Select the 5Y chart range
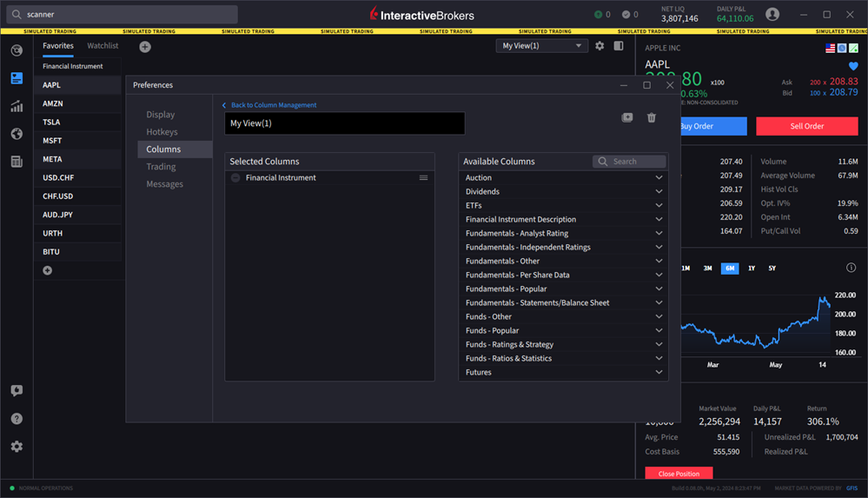This screenshot has width=868, height=498. pos(772,268)
